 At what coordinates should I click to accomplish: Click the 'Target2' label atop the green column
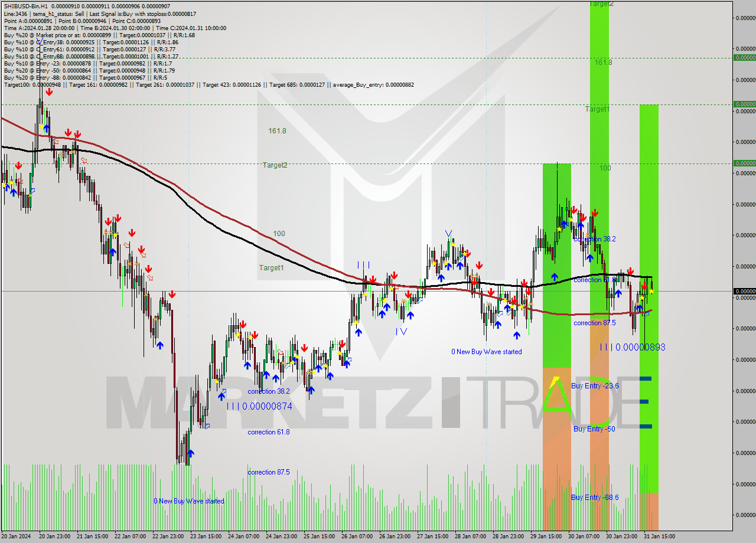(601, 4)
